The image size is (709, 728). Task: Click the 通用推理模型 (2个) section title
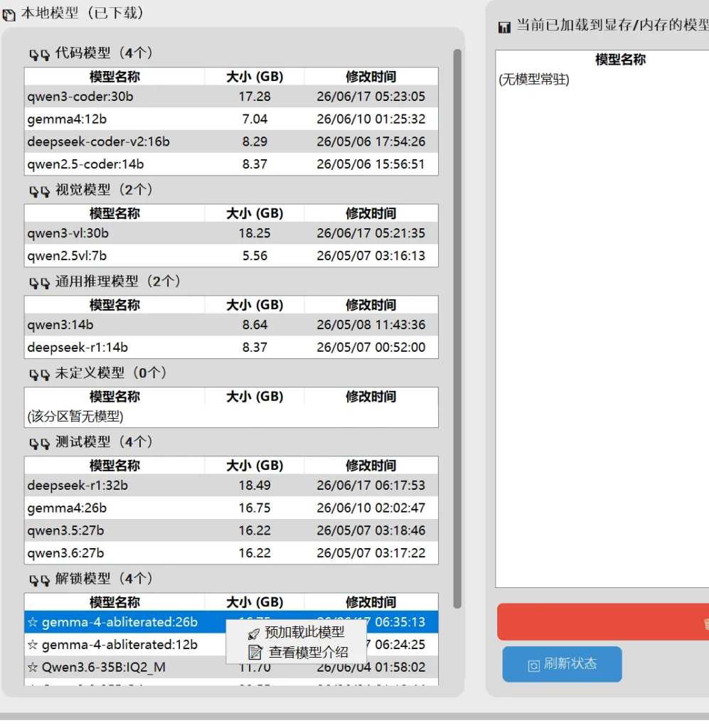(118, 281)
